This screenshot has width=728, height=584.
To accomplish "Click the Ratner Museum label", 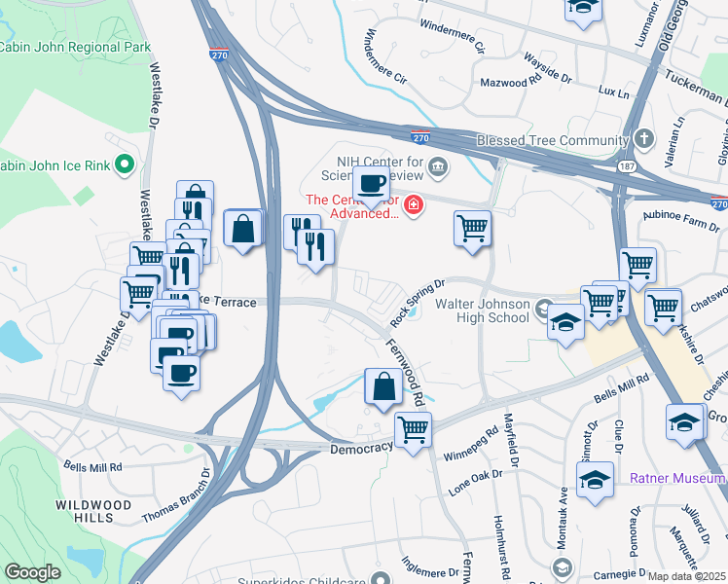I will [x=678, y=478].
